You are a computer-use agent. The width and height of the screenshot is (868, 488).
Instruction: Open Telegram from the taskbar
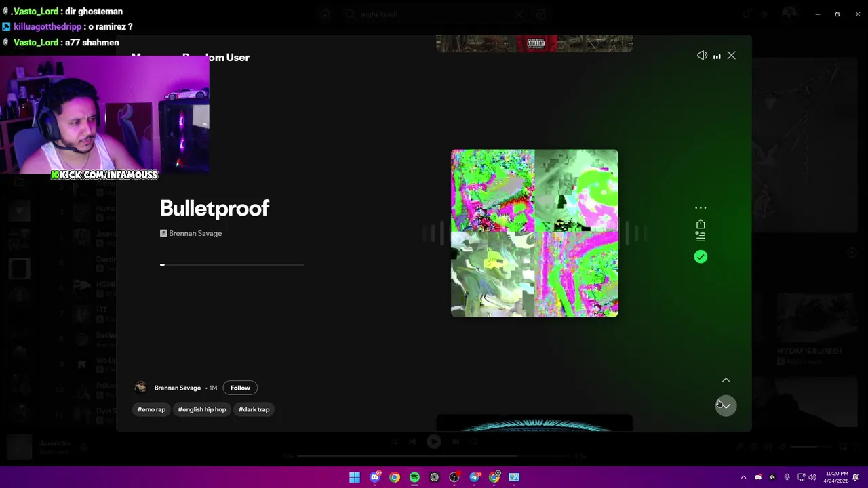475,477
